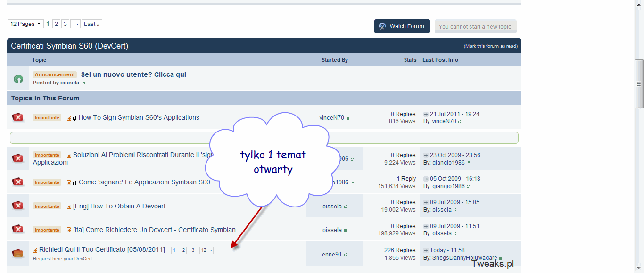This screenshot has height=273, width=644.
Task: Click the 'Started By' column header
Action: tap(335, 60)
